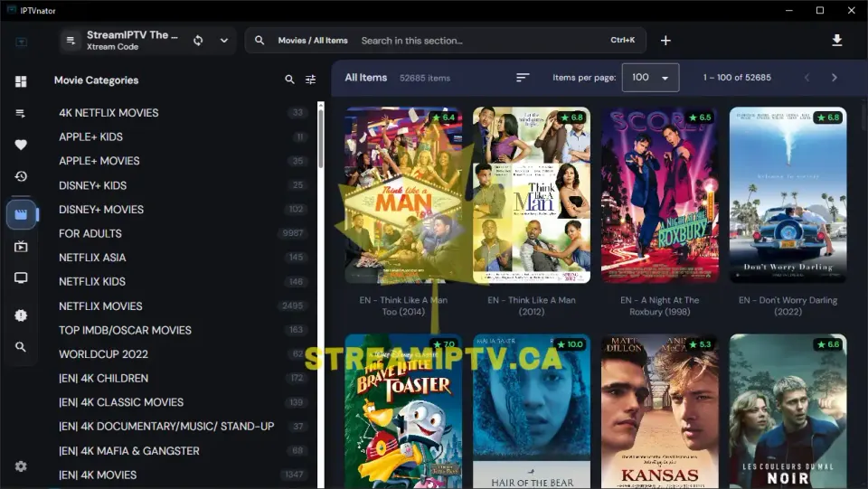This screenshot has height=489, width=868.
Task: Open the dashboard grid icon in sidebar
Action: (x=21, y=82)
